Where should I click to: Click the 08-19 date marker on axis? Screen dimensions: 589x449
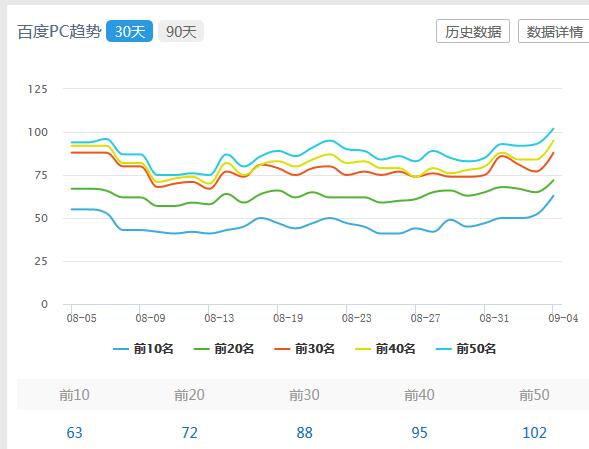coord(288,318)
